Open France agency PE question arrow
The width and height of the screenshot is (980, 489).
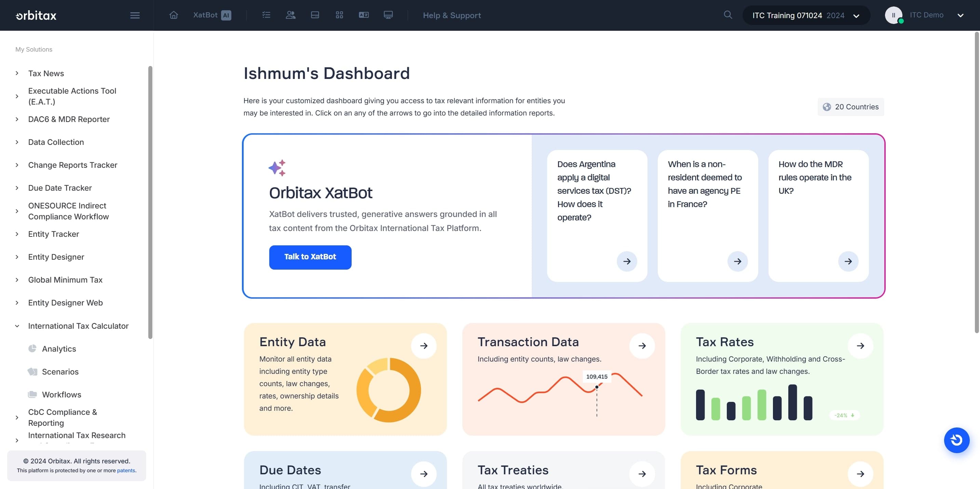tap(738, 261)
